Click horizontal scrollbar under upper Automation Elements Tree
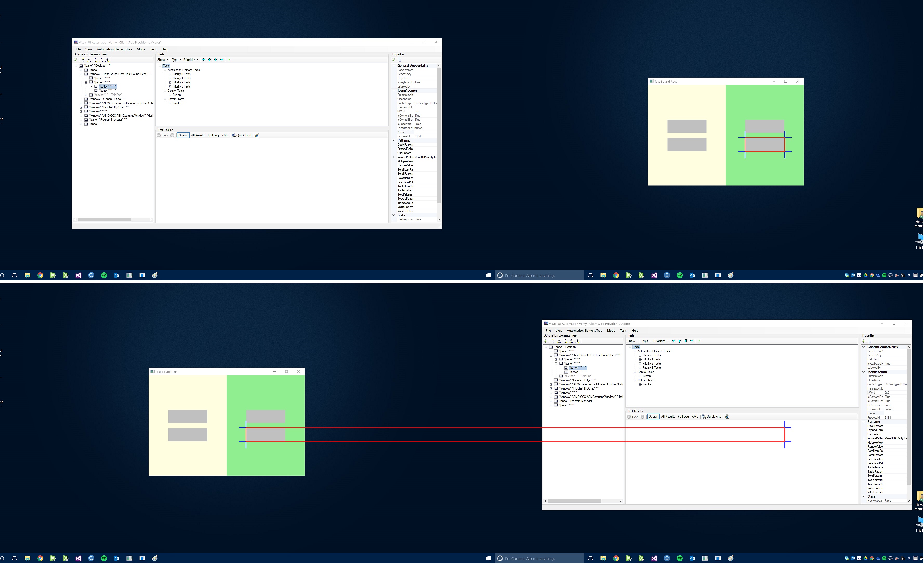 104,220
